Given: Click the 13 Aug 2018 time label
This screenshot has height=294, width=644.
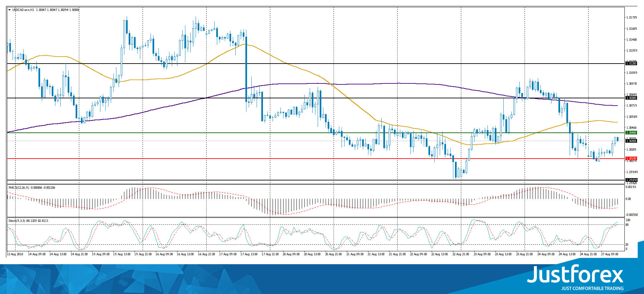Looking at the screenshot, I should point(15,254).
